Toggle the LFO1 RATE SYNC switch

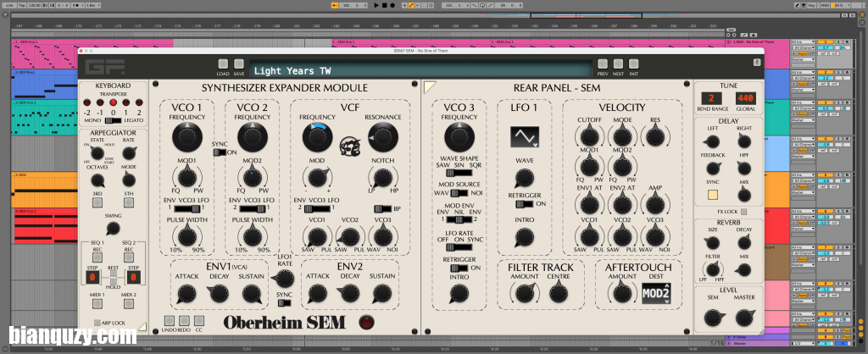[x=285, y=302]
